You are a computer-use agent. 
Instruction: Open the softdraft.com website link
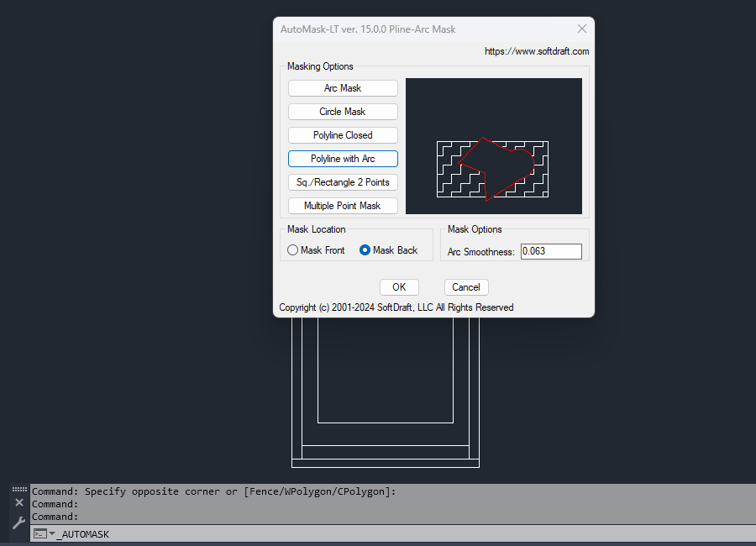pyautogui.click(x=536, y=50)
